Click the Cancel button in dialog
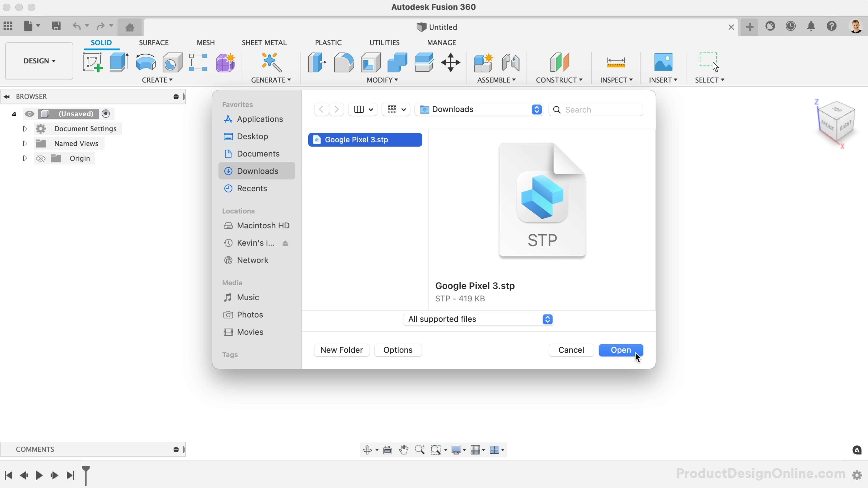Viewport: 868px width, 488px height. coord(571,350)
